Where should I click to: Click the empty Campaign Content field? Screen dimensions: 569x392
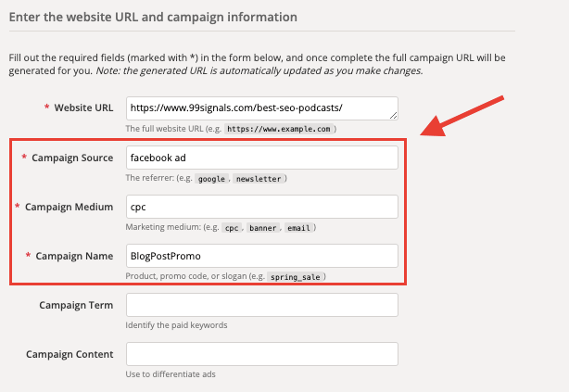point(261,354)
